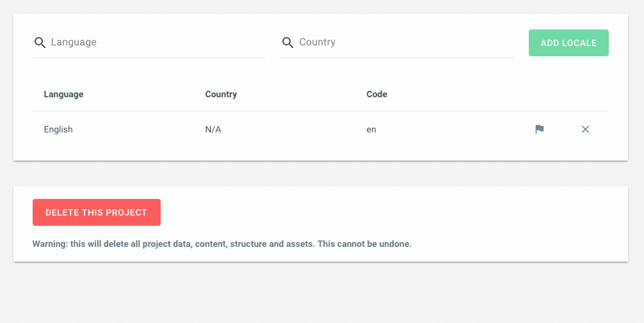The image size is (644, 323).
Task: Click the en locale code cell
Action: point(371,129)
